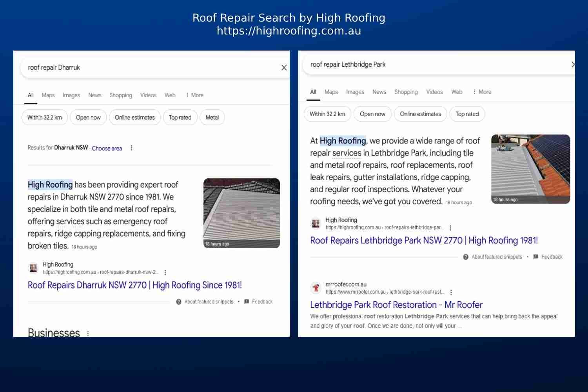Select 'Online estimates' chip in Dharruk search
Screen dimensions: 588x392
[x=135, y=117]
